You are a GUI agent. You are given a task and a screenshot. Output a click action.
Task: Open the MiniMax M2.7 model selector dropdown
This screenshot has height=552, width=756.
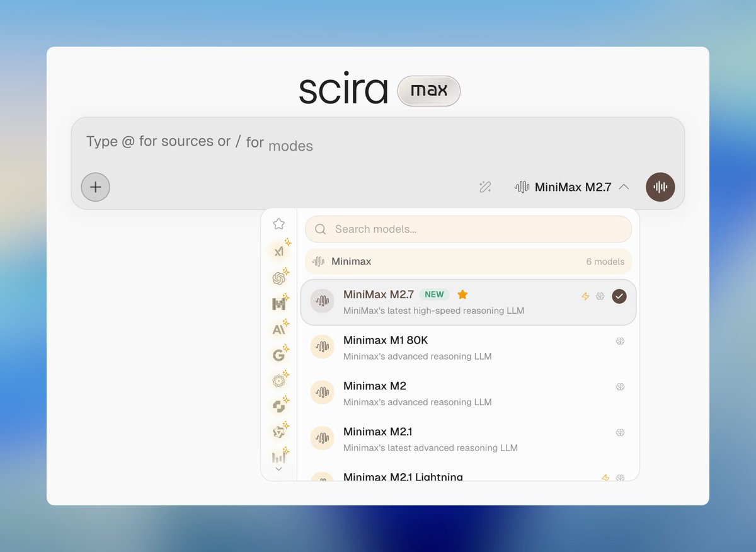[572, 187]
